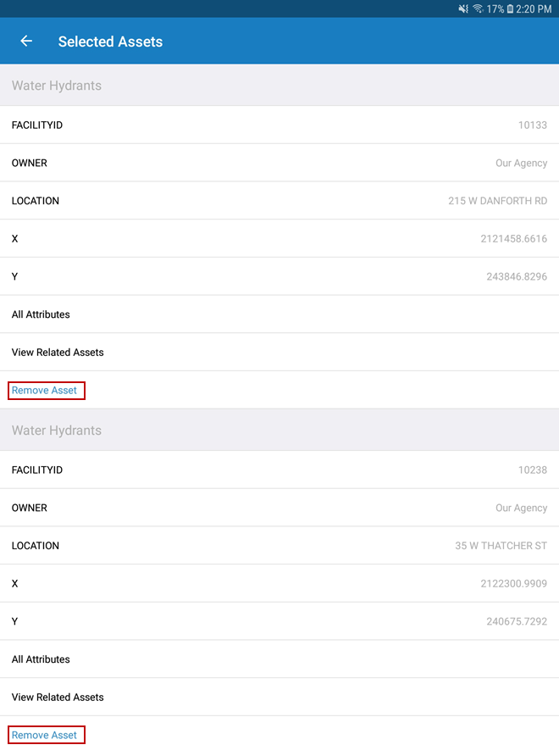Screen dimensions: 559x756
Task: Tap the 2:20 PM clock in status bar
Action: click(534, 8)
